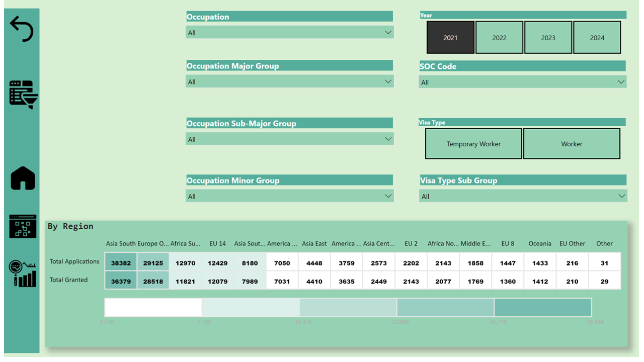Select year 2022 in slicer
The image size is (644, 362).
point(499,38)
